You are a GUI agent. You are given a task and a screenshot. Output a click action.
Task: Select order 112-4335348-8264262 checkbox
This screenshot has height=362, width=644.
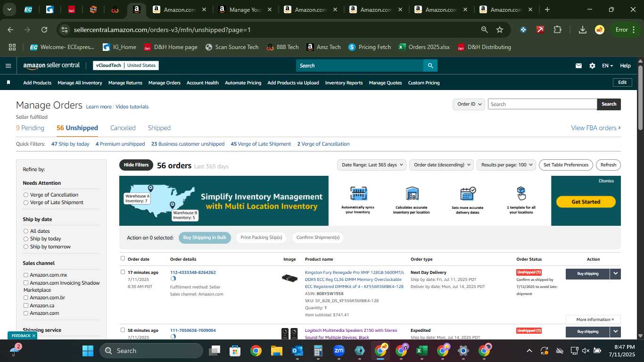[123, 272]
